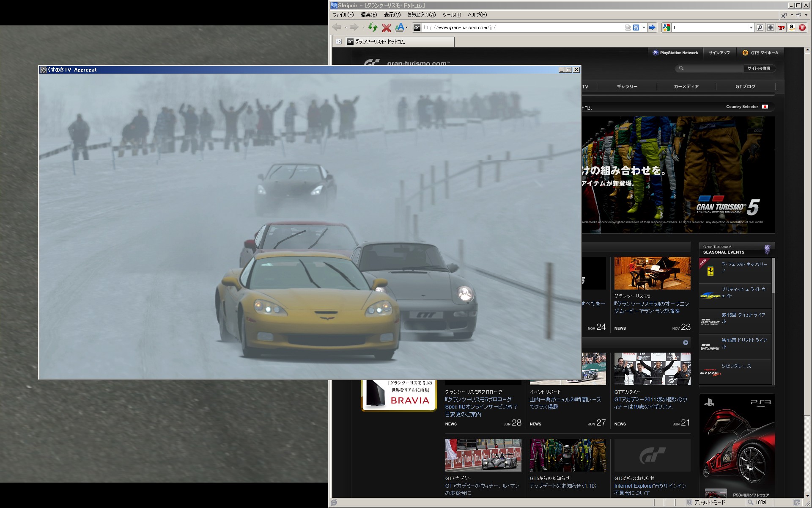The image size is (812, 508).
Task: Click the Google search engine icon
Action: click(x=666, y=28)
